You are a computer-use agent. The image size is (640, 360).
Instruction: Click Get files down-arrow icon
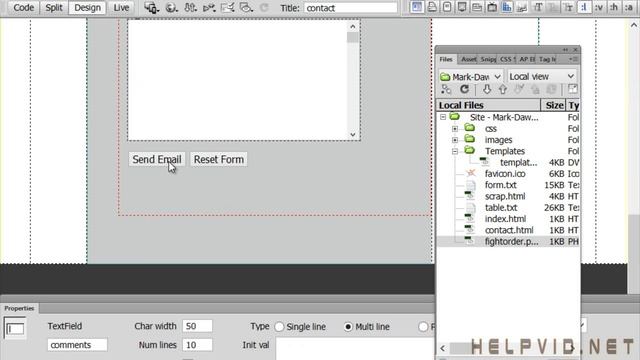487,89
